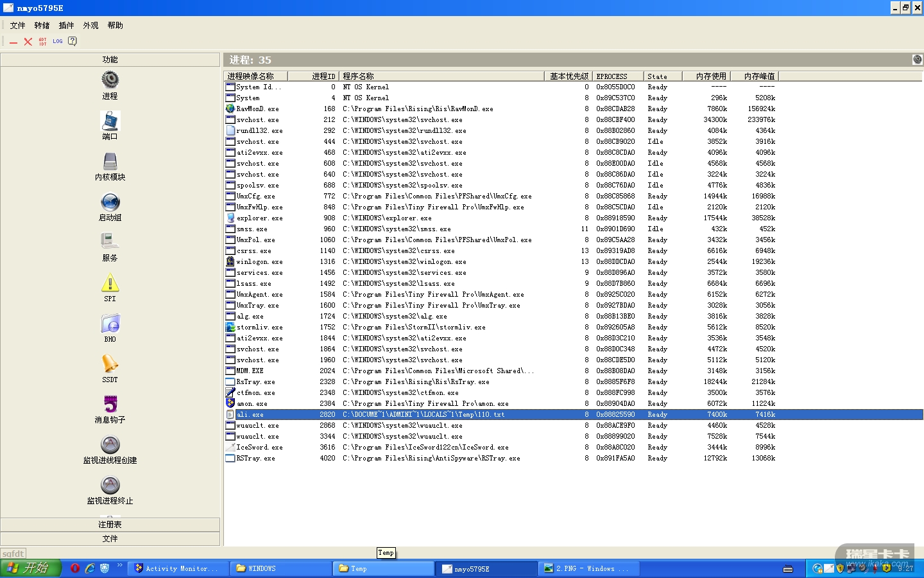Open the 外观 menu
This screenshot has width=924, height=578.
pyautogui.click(x=91, y=26)
